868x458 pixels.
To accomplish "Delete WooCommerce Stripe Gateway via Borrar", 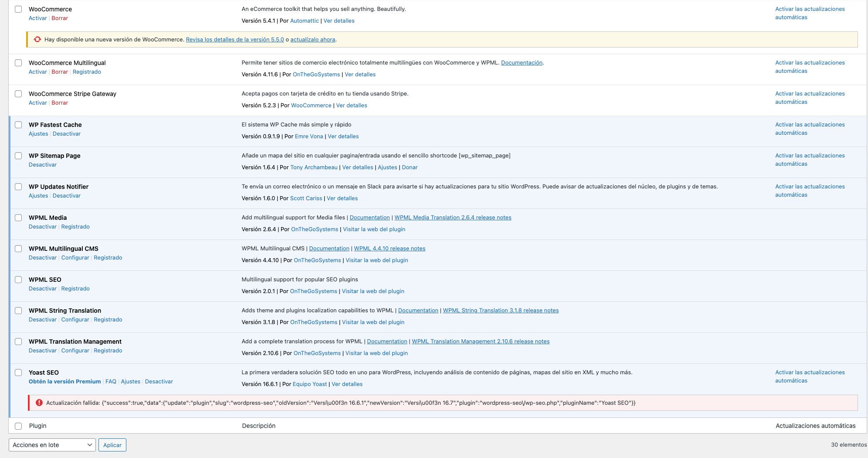I will [x=60, y=103].
